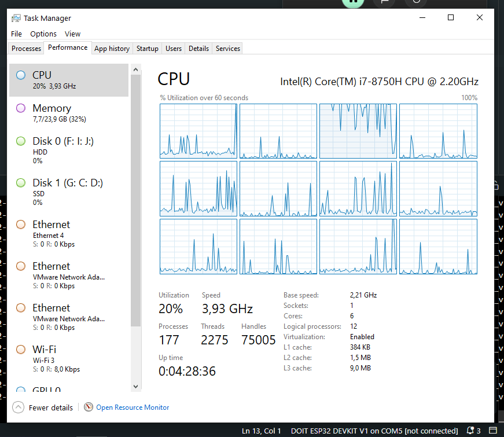Open the Services tab
The height and width of the screenshot is (437, 504).
click(x=227, y=49)
